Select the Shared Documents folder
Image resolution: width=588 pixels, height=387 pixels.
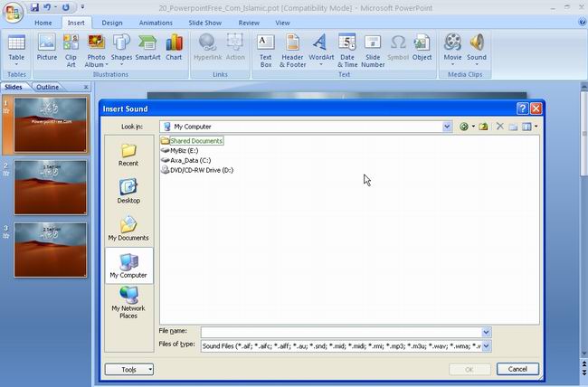[192, 141]
